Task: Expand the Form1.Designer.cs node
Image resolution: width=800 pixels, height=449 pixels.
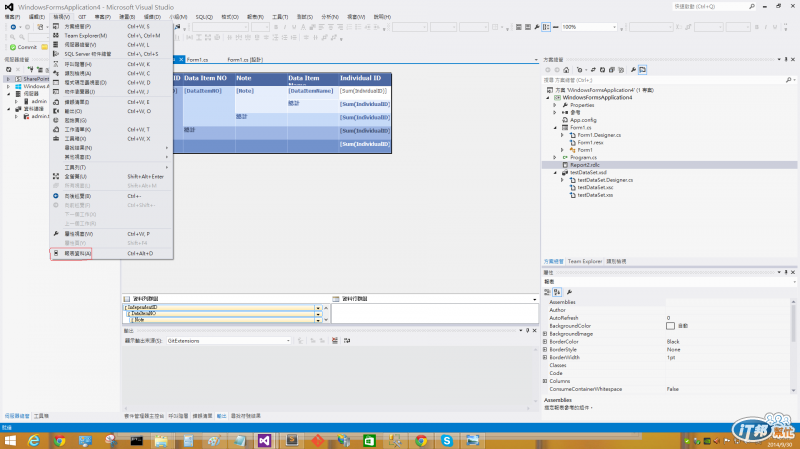Action: (x=563, y=135)
